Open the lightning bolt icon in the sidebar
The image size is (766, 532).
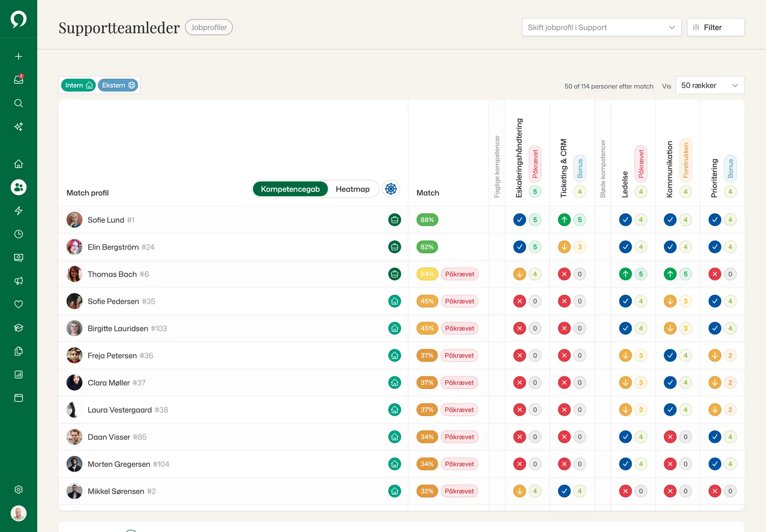coord(19,211)
